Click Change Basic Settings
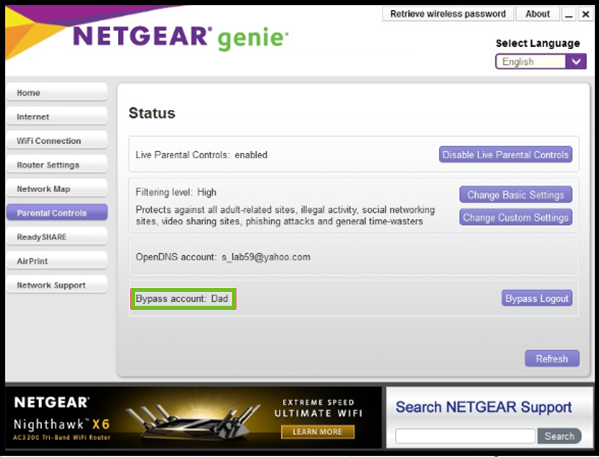599x457 pixels. [x=516, y=195]
